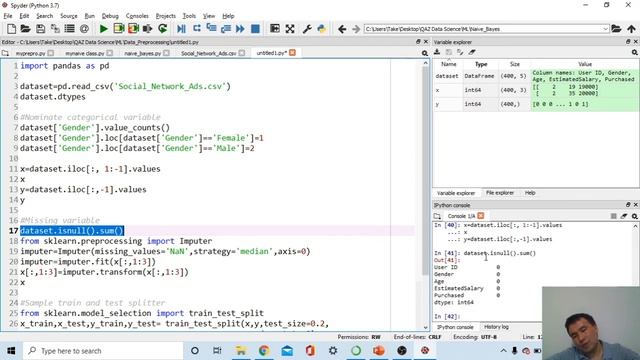Open the Debug menu
This screenshot has height=360, width=640.
coord(110,16)
